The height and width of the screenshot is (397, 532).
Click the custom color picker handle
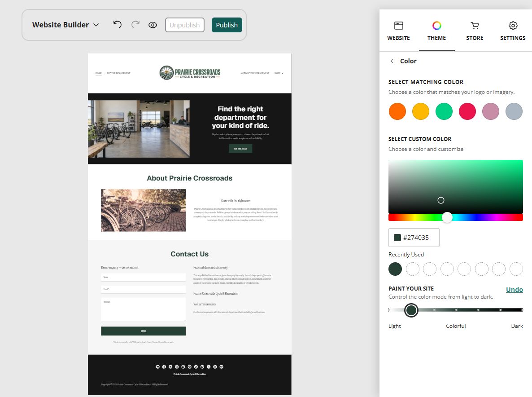click(441, 200)
